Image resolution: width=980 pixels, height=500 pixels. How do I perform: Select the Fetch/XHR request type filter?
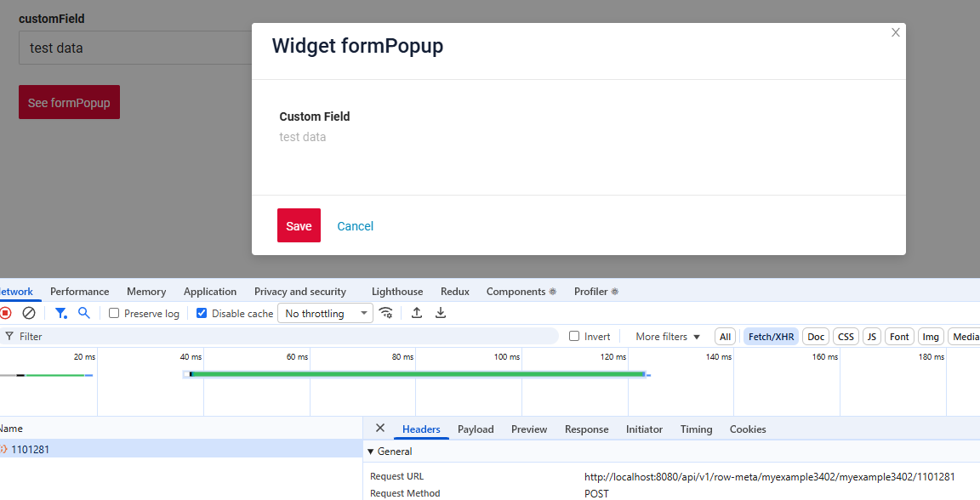point(770,336)
